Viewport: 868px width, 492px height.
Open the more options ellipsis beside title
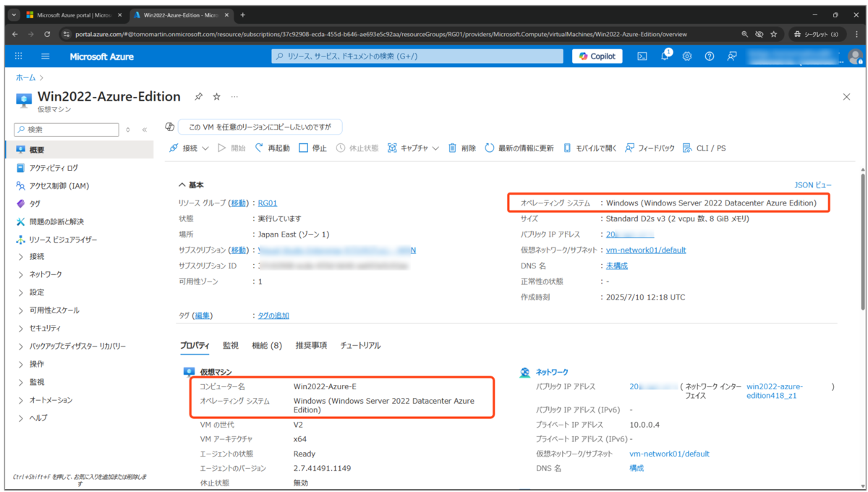point(234,96)
